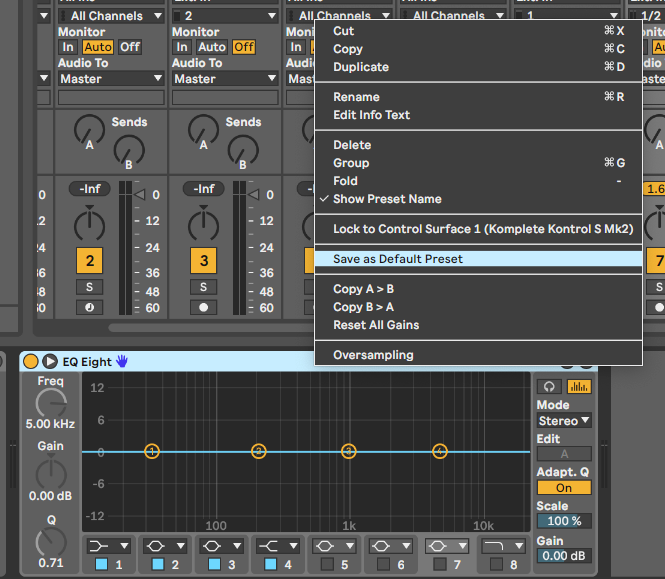Set track 2 monitor to Off

[x=130, y=47]
